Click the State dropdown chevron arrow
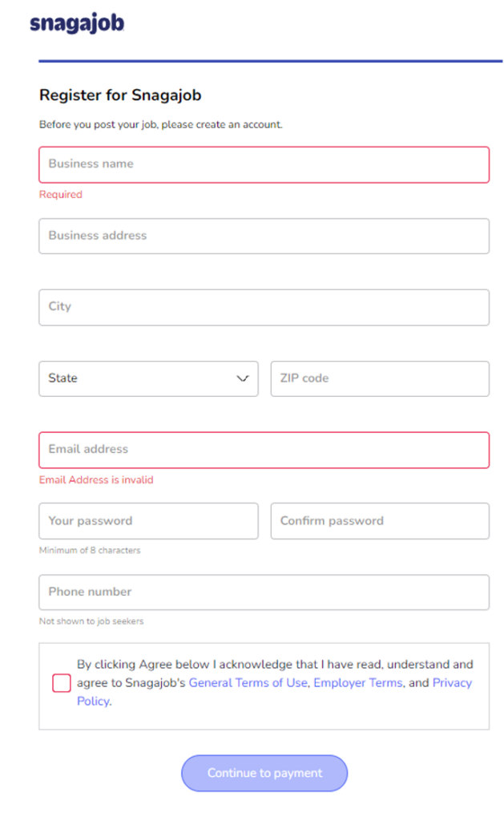The image size is (504, 821). 242,378
